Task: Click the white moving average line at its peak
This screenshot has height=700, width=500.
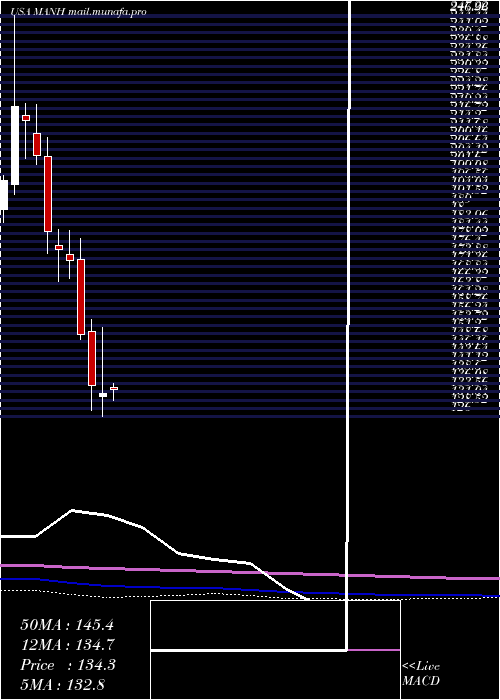Action: pyautogui.click(x=73, y=510)
